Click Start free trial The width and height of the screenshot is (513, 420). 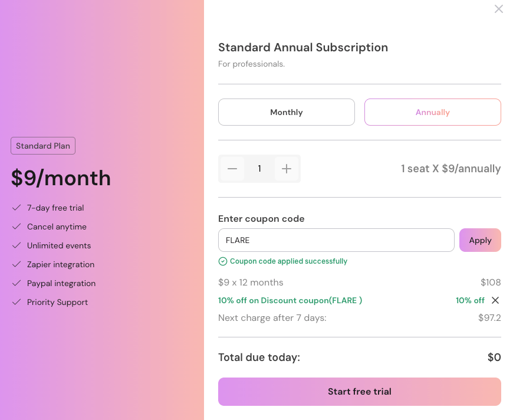(x=360, y=391)
